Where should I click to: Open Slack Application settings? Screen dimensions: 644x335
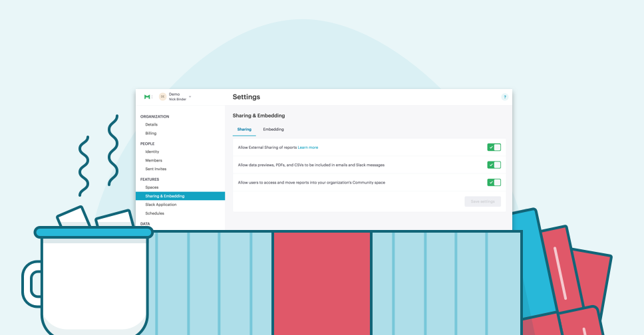click(160, 205)
